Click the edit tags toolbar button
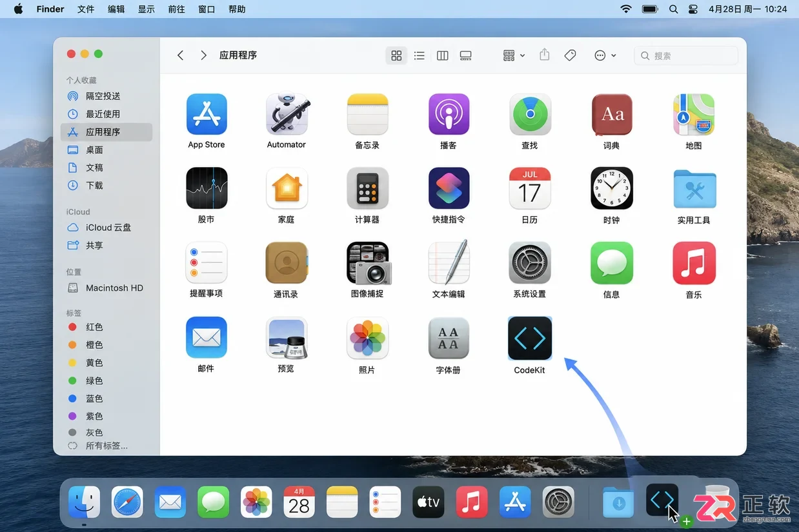 (570, 55)
